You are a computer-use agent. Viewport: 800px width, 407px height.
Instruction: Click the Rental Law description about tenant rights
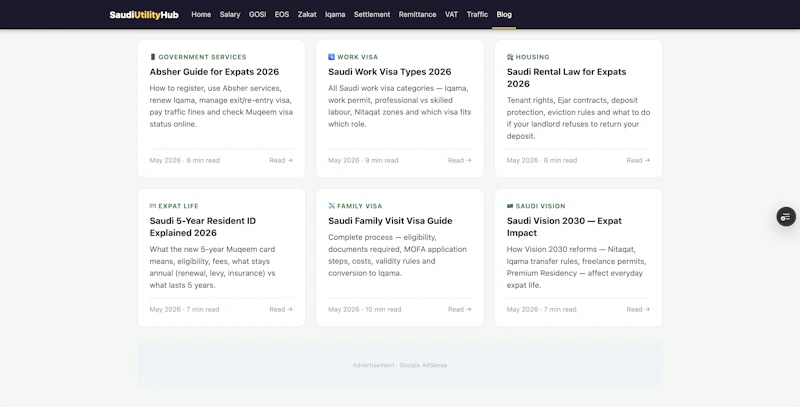point(578,118)
